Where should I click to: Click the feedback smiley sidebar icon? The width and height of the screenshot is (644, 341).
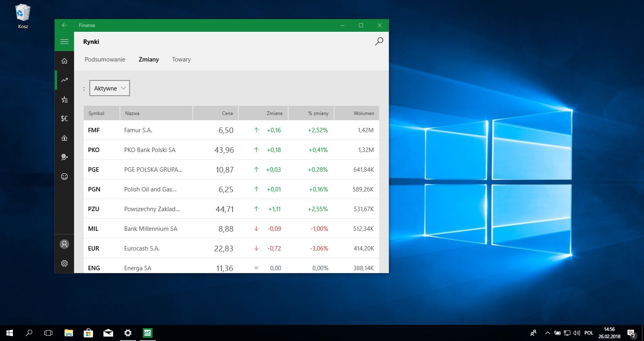tap(64, 177)
